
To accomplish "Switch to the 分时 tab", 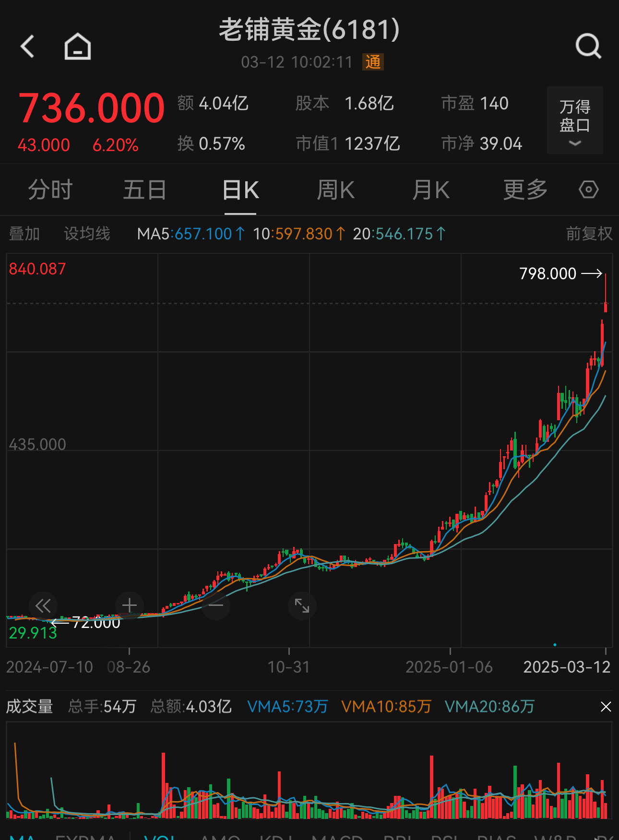I will coord(50,190).
